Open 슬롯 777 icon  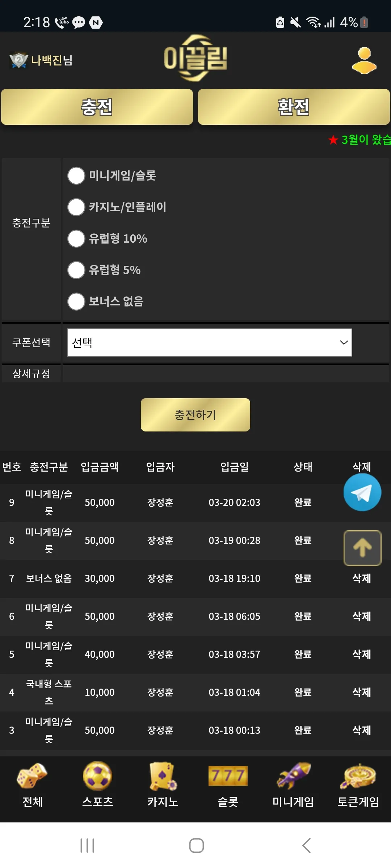click(228, 776)
